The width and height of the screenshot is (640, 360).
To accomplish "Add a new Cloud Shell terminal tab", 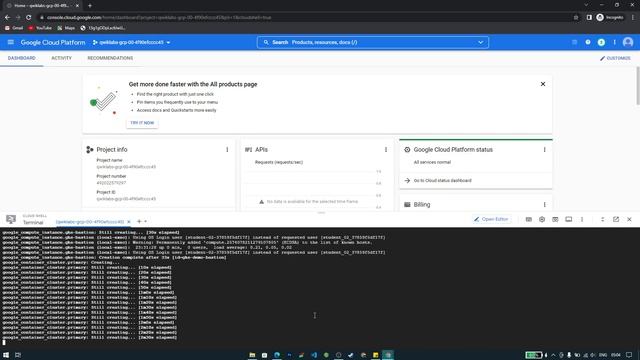I will (x=139, y=222).
